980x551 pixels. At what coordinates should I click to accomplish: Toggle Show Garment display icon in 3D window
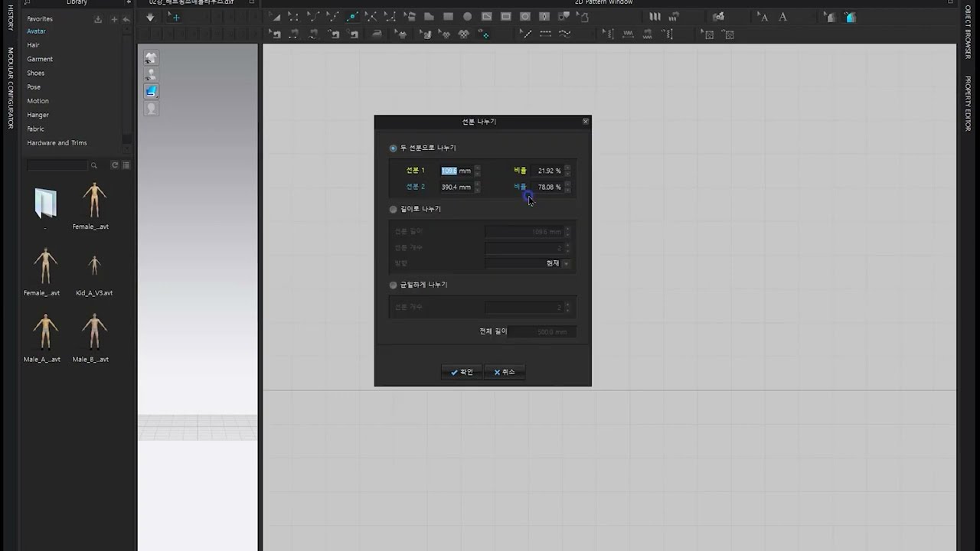(x=152, y=57)
